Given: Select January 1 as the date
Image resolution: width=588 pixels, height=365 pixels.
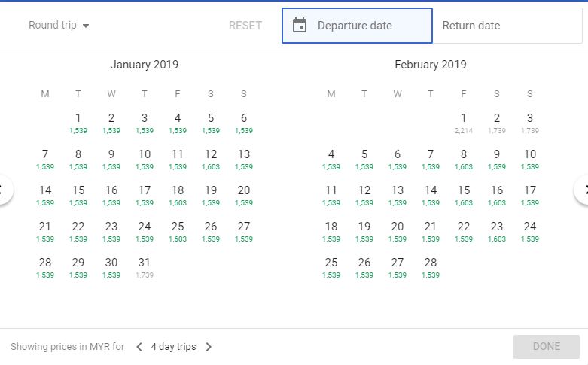Looking at the screenshot, I should (78, 121).
